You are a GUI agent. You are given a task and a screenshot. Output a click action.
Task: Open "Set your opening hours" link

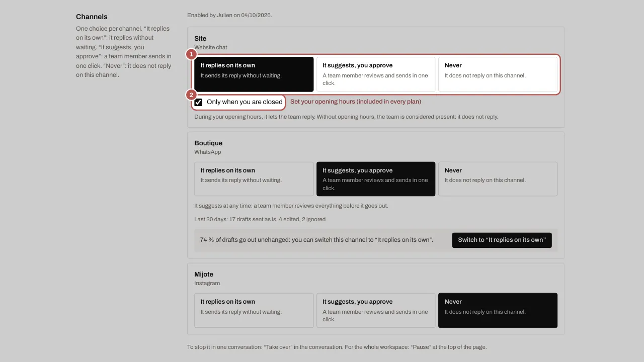pos(356,102)
